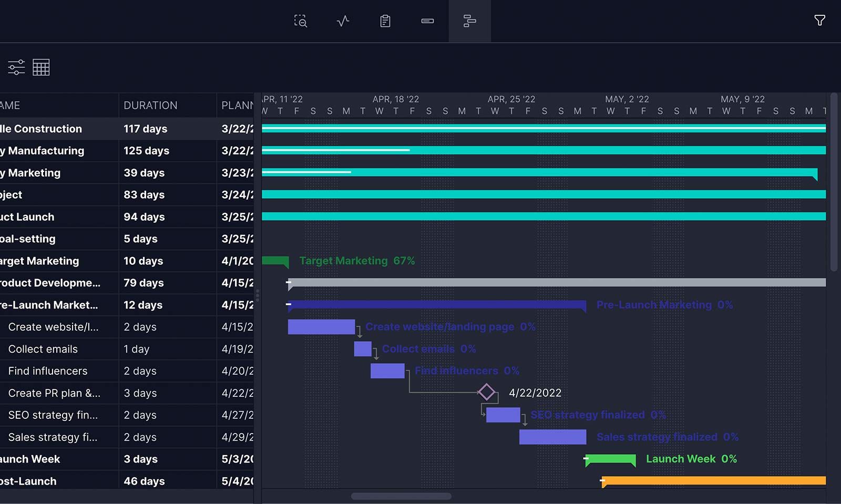Open the clipboard task list icon
This screenshot has height=504, width=841.
click(x=385, y=21)
